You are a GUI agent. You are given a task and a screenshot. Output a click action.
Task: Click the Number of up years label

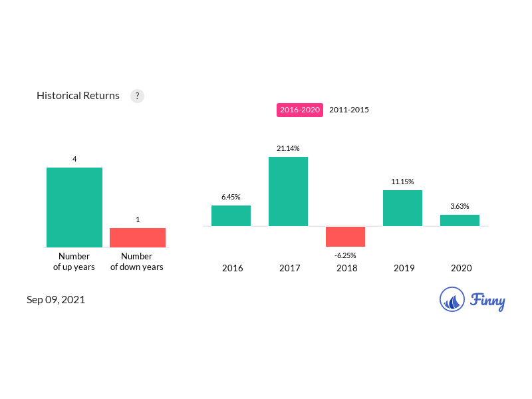74,261
